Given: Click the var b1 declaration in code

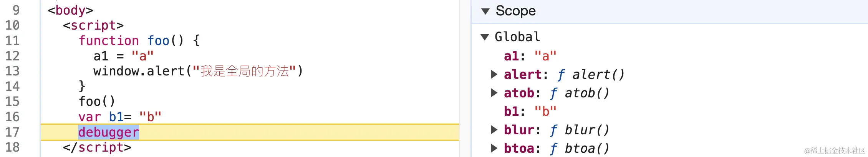Looking at the screenshot, I should (x=116, y=117).
